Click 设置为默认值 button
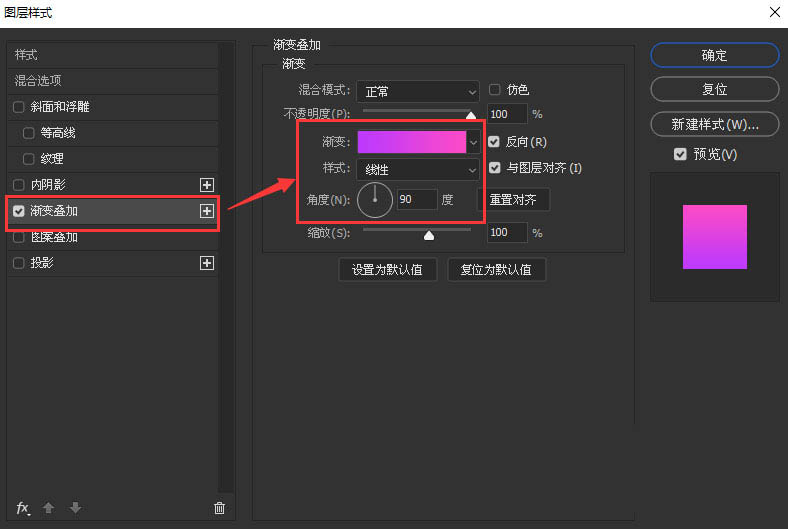The height and width of the screenshot is (529, 788). (x=387, y=270)
